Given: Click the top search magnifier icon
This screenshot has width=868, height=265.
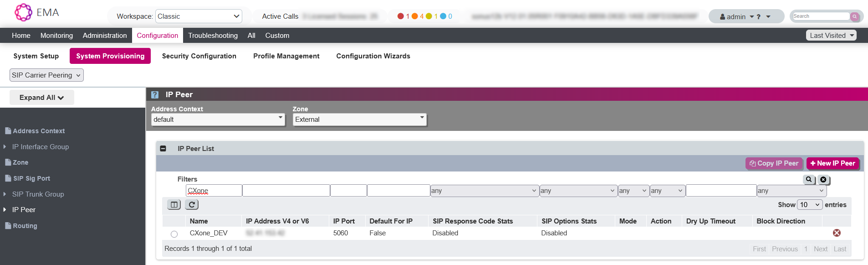Looking at the screenshot, I should 855,16.
